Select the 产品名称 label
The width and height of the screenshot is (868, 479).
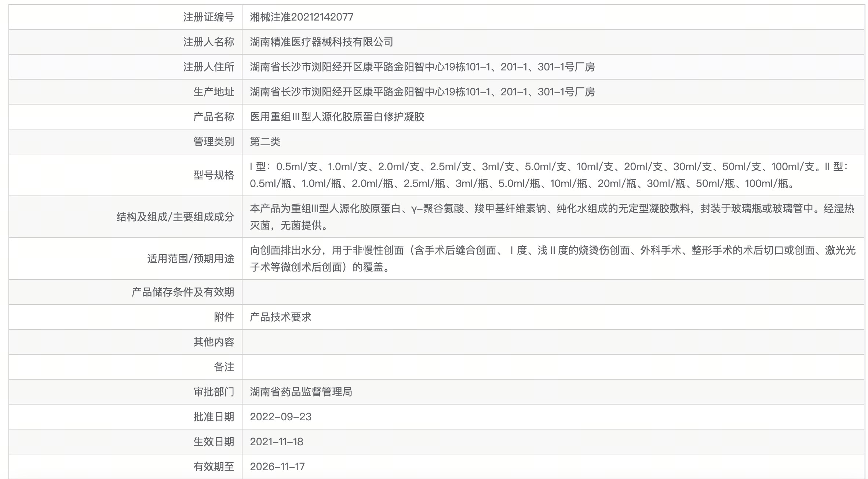click(214, 117)
